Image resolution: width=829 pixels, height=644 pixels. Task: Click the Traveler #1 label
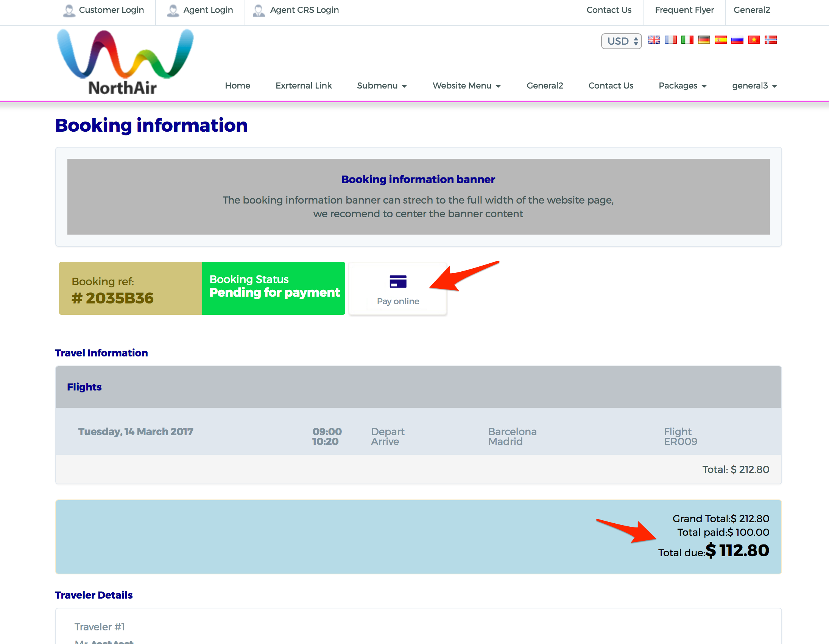tap(100, 627)
